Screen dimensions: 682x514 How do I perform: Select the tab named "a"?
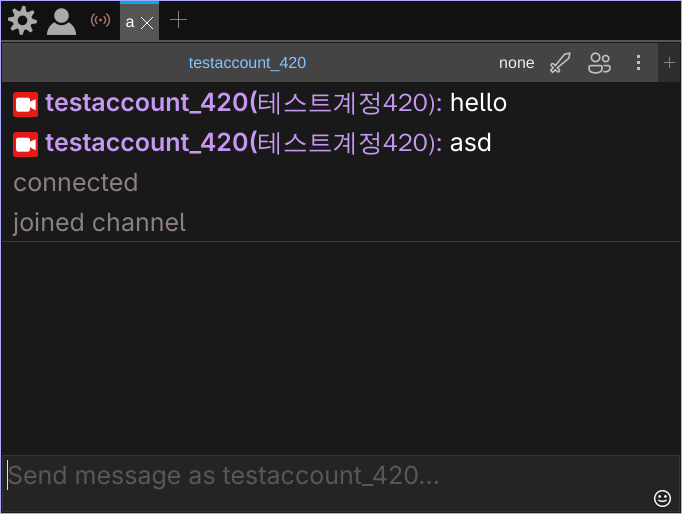tap(130, 21)
